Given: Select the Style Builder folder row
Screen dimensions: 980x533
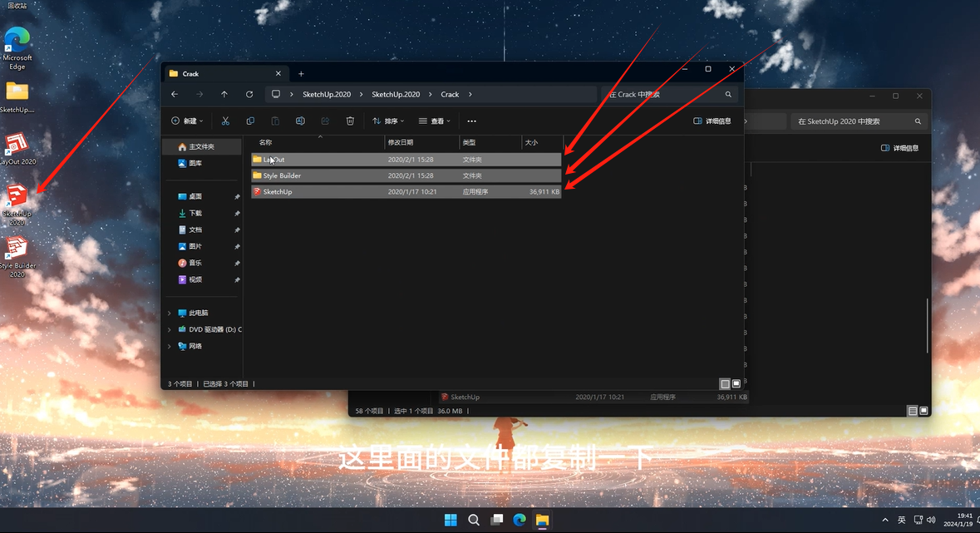Looking at the screenshot, I should [x=406, y=175].
